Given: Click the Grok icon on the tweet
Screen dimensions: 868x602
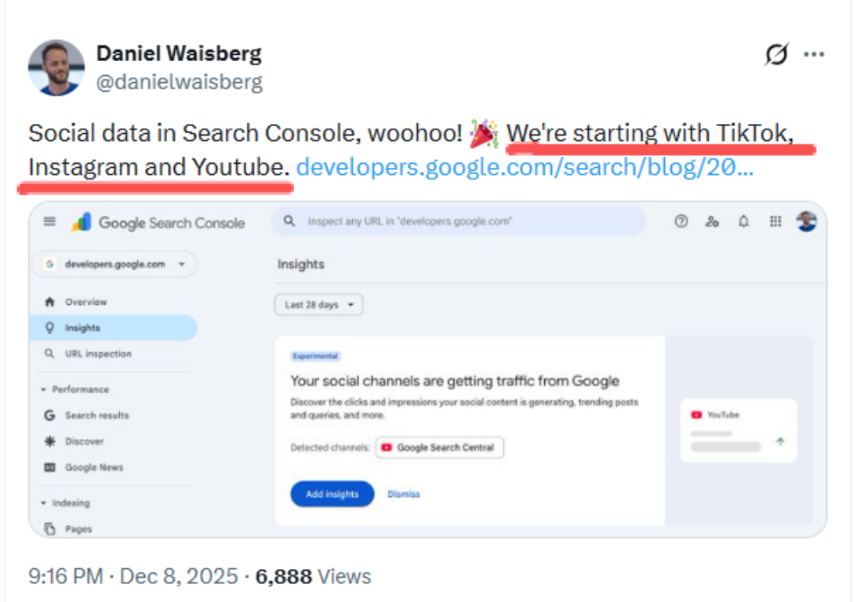Looking at the screenshot, I should (776, 55).
